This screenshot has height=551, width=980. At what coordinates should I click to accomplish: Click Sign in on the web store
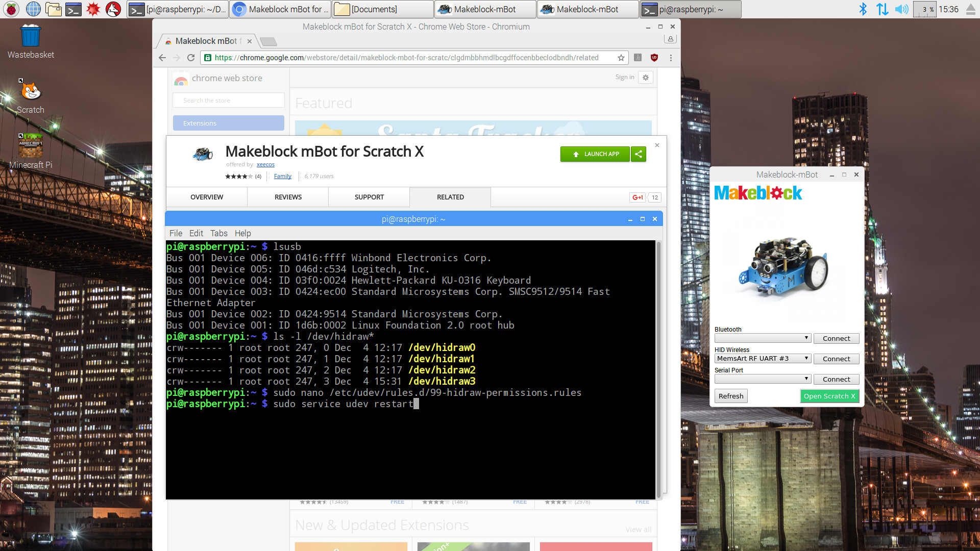click(x=625, y=77)
